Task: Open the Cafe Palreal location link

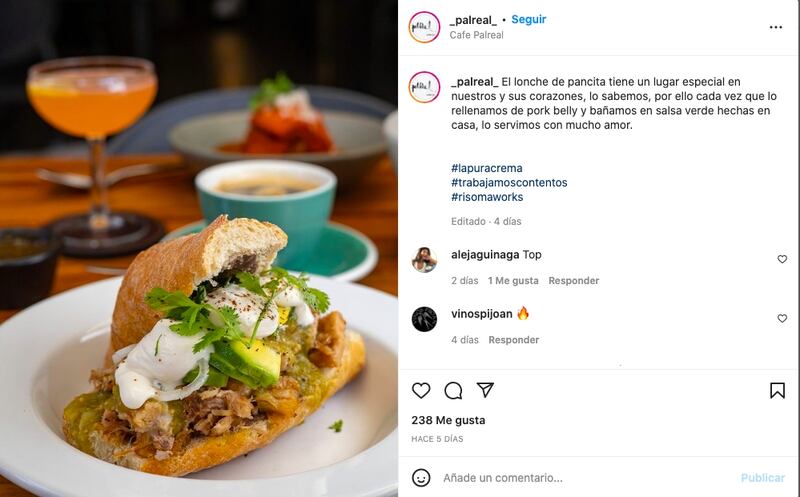Action: 477,35
